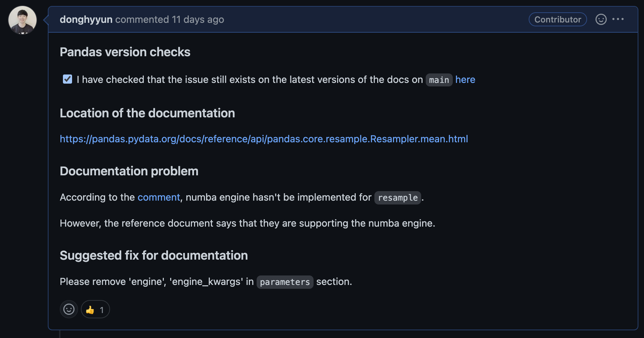Open the '11 days ago' timestamp link

[198, 19]
